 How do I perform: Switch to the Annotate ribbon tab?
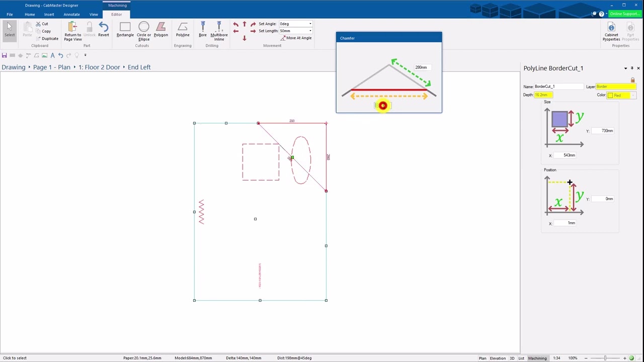[71, 14]
